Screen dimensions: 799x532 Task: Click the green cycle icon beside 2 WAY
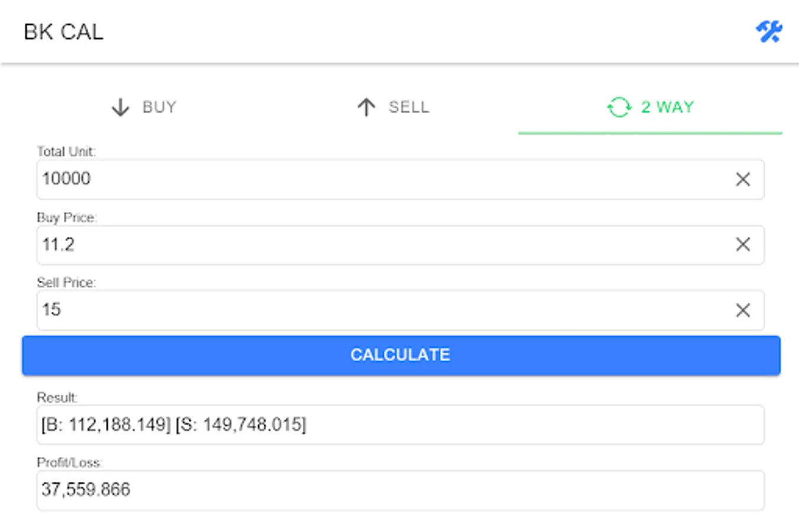pyautogui.click(x=619, y=108)
